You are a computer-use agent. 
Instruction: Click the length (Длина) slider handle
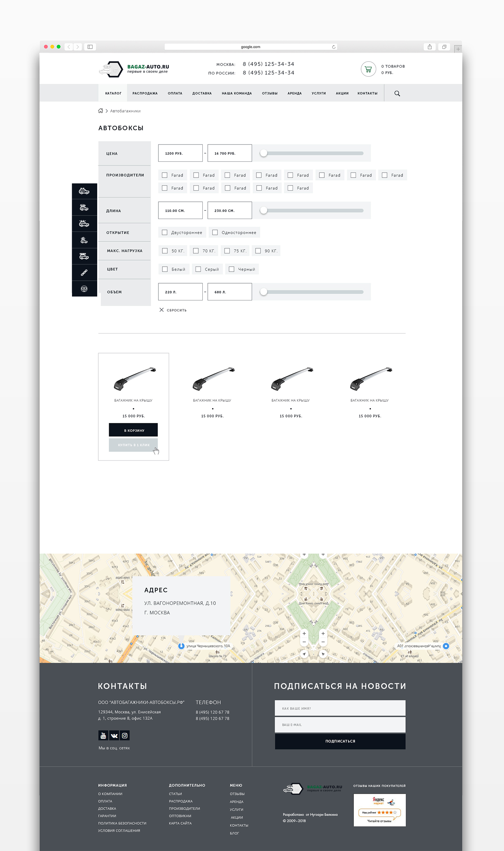[264, 210]
